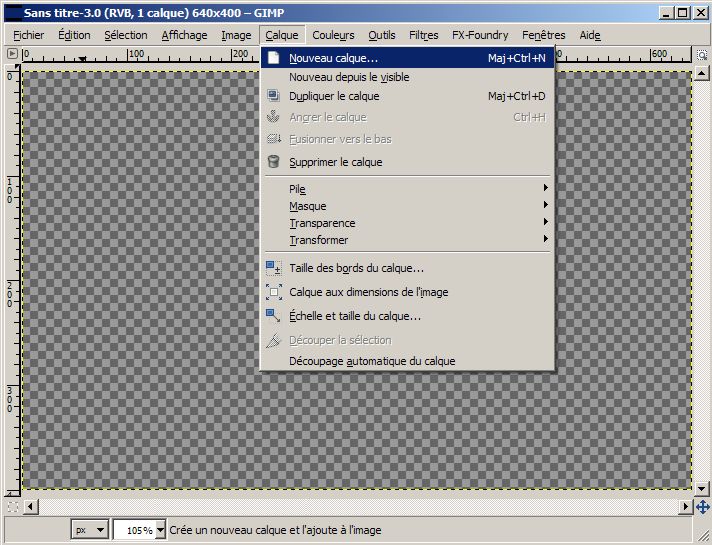Click the trash icon for Supprimer le calque
Image resolution: width=712 pixels, height=545 pixels.
tap(273, 162)
